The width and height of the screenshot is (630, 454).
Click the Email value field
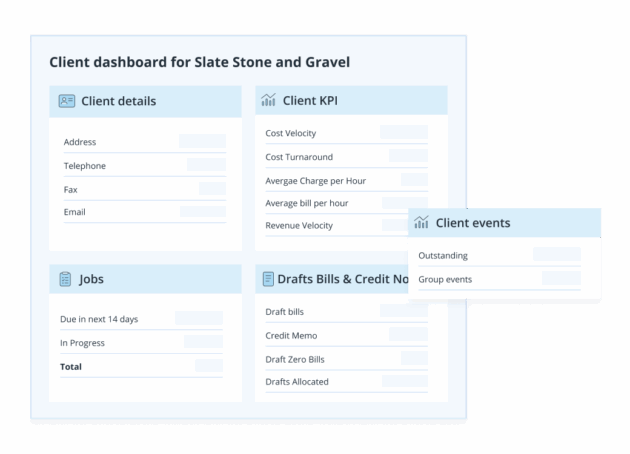203,211
